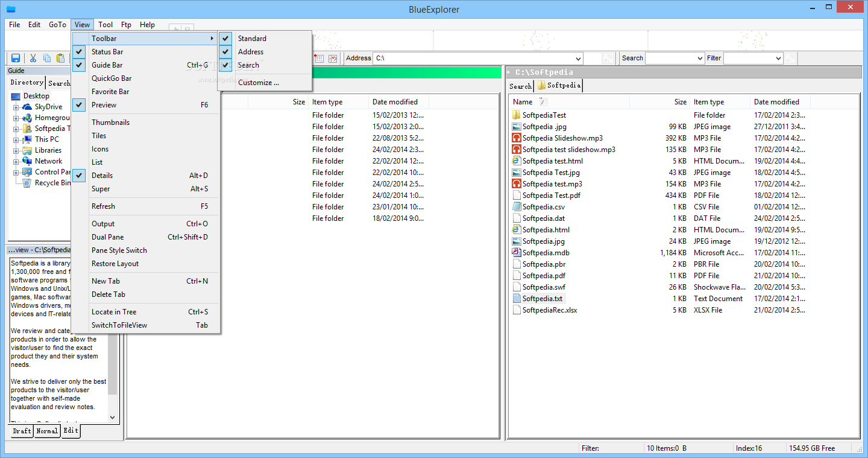Expand the Control Panel tree node

click(x=16, y=172)
